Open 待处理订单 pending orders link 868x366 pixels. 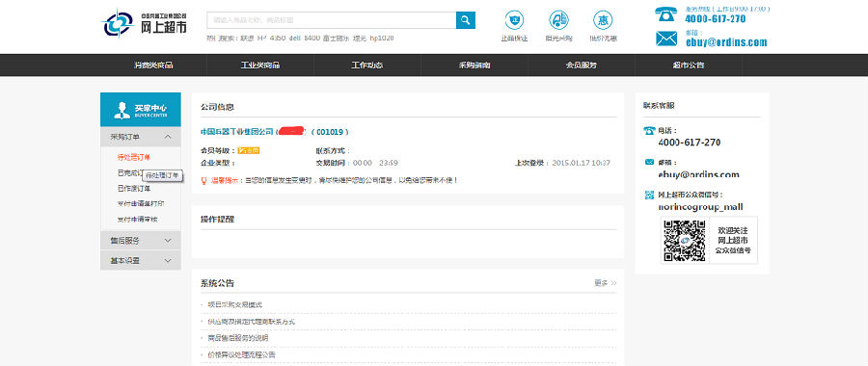coord(133,158)
